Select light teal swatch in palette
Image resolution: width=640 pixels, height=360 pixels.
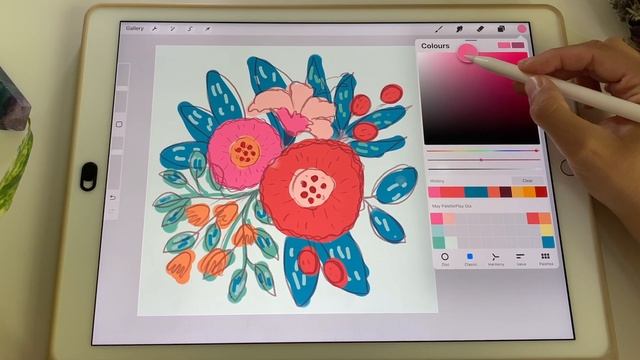[x=438, y=231]
